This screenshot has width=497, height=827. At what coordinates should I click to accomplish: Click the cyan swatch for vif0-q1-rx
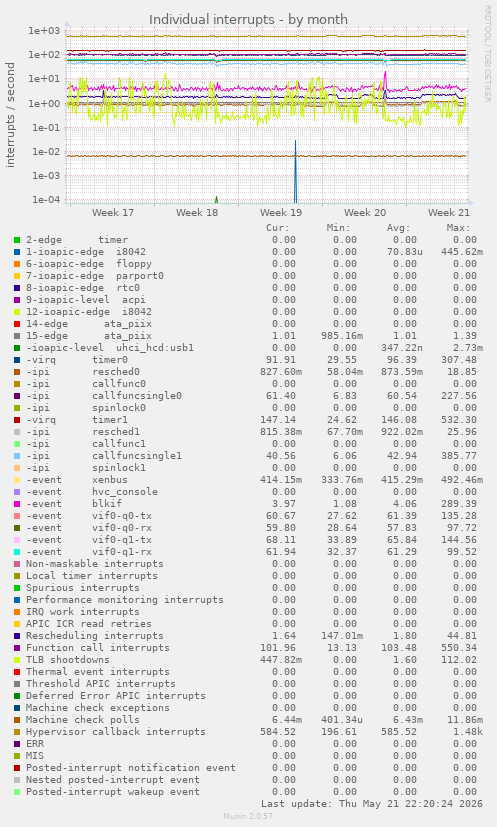[17, 552]
